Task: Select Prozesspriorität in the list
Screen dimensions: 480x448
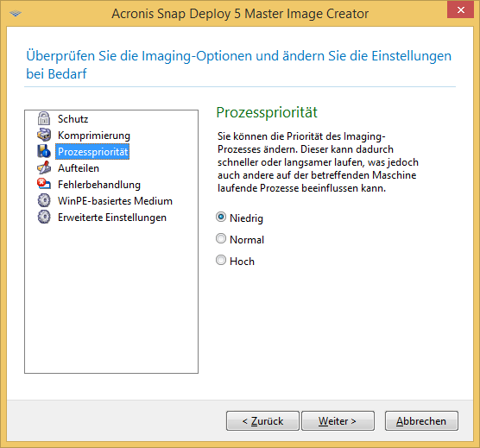Action: point(92,151)
